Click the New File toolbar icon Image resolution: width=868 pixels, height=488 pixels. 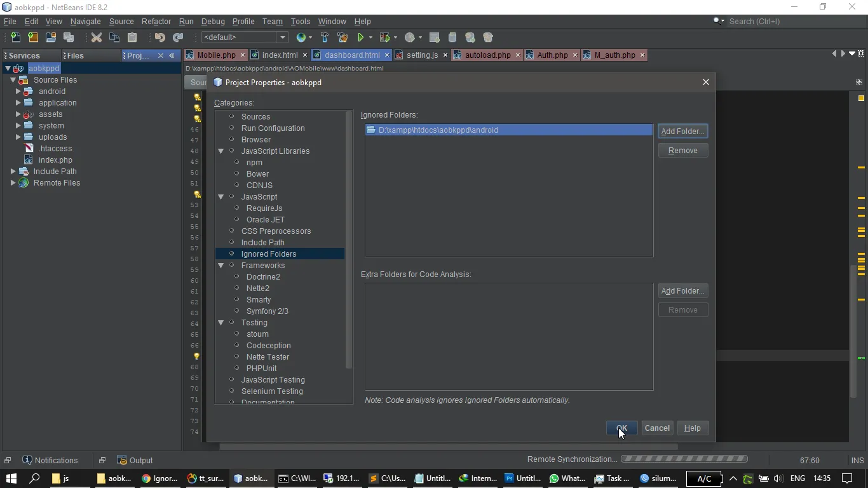click(15, 37)
